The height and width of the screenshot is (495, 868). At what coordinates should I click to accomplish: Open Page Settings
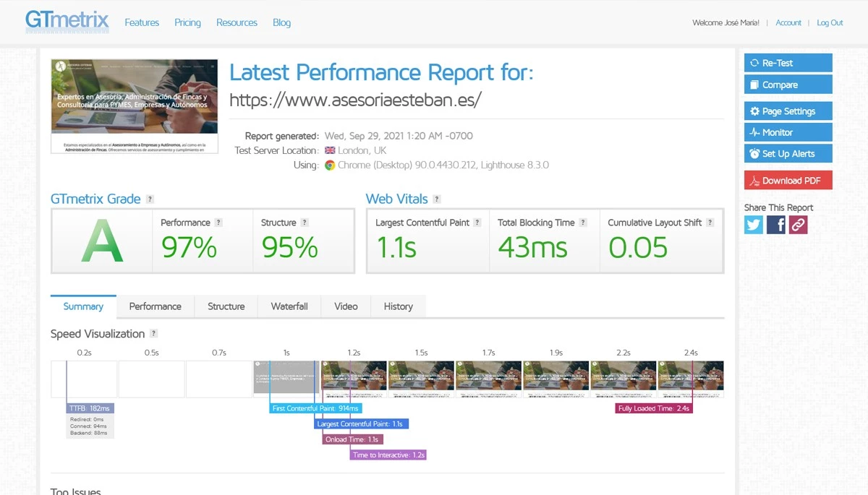click(788, 111)
